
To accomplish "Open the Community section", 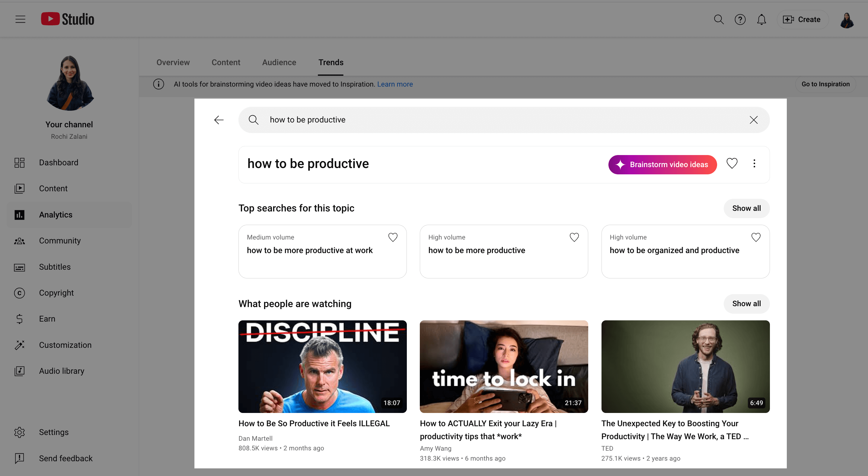I will coord(60,240).
